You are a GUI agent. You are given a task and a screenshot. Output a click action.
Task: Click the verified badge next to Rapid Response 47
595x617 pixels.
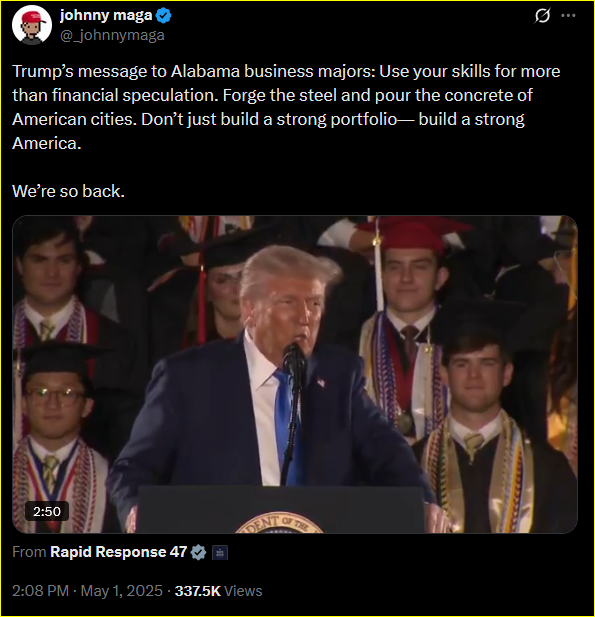point(198,552)
